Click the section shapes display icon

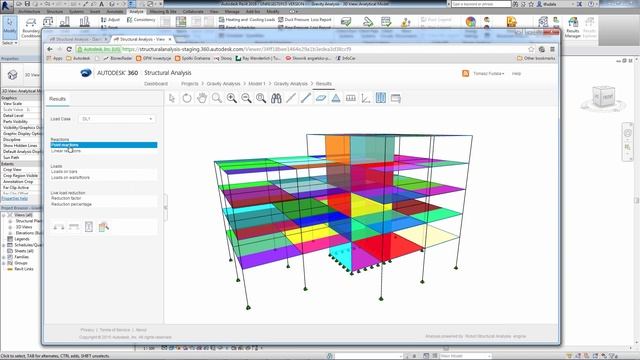click(351, 98)
